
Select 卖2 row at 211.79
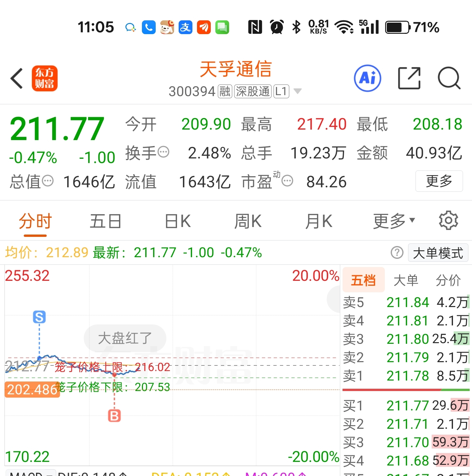coord(406,357)
